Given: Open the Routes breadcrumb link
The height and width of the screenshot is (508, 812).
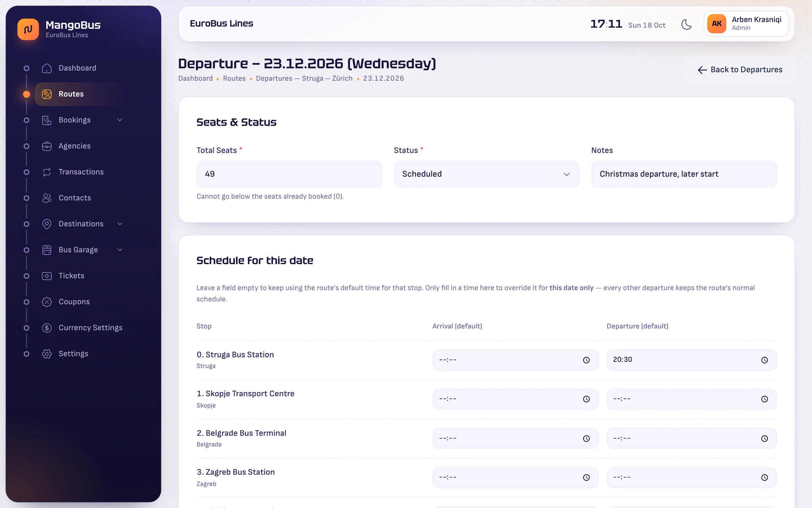Looking at the screenshot, I should click(x=234, y=78).
